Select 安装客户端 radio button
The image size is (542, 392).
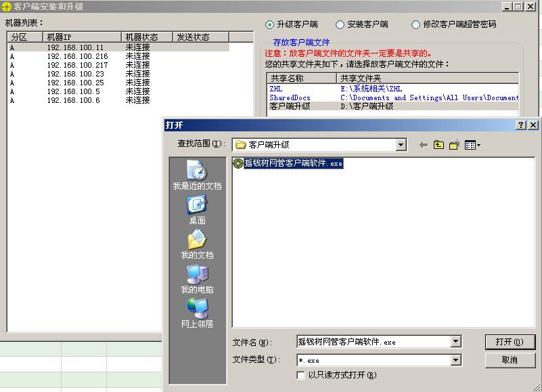point(340,24)
